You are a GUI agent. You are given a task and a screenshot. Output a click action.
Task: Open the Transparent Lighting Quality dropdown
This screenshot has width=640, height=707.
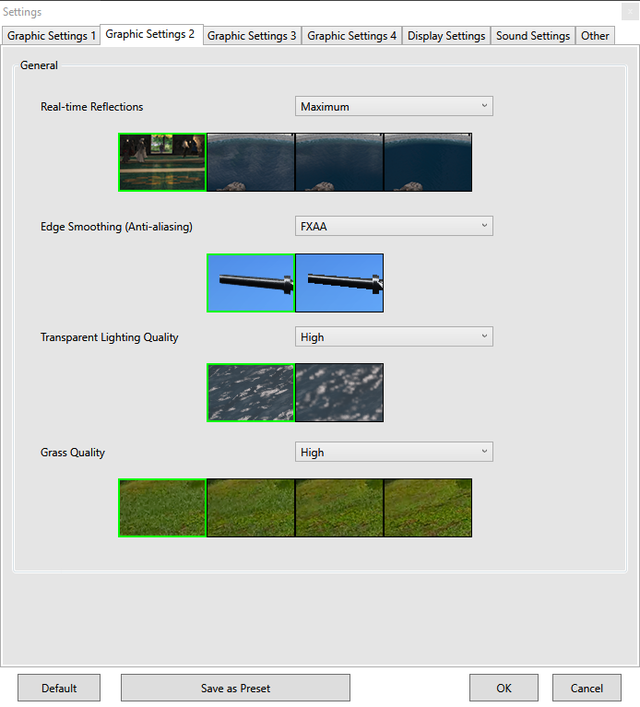[394, 337]
